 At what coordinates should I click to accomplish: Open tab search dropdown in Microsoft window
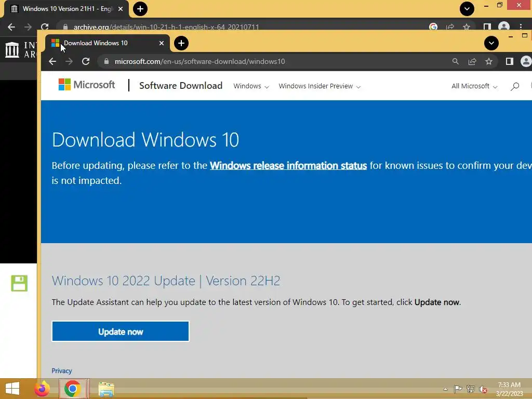tap(491, 43)
